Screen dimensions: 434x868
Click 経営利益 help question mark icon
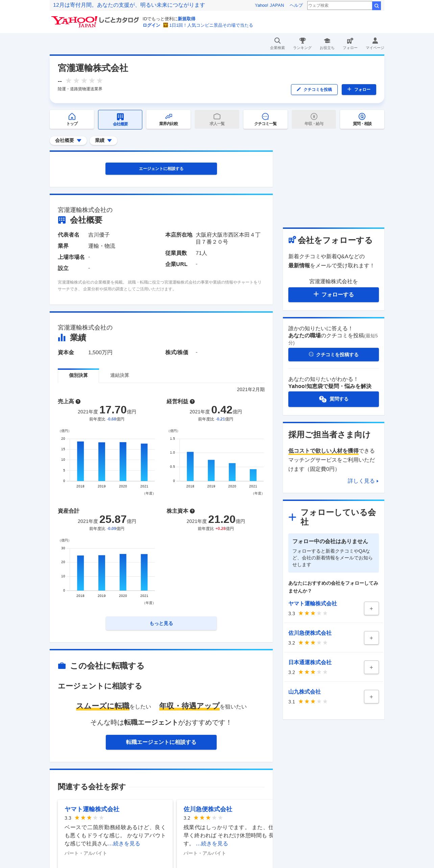pos(192,402)
